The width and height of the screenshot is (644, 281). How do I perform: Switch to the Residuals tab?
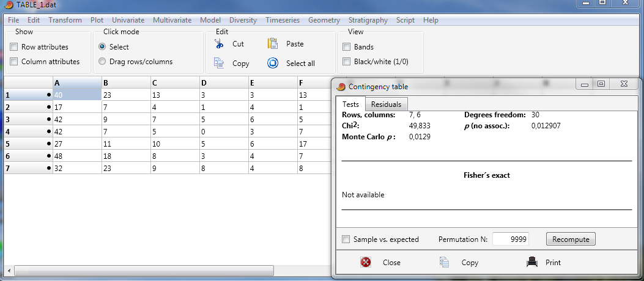click(386, 104)
